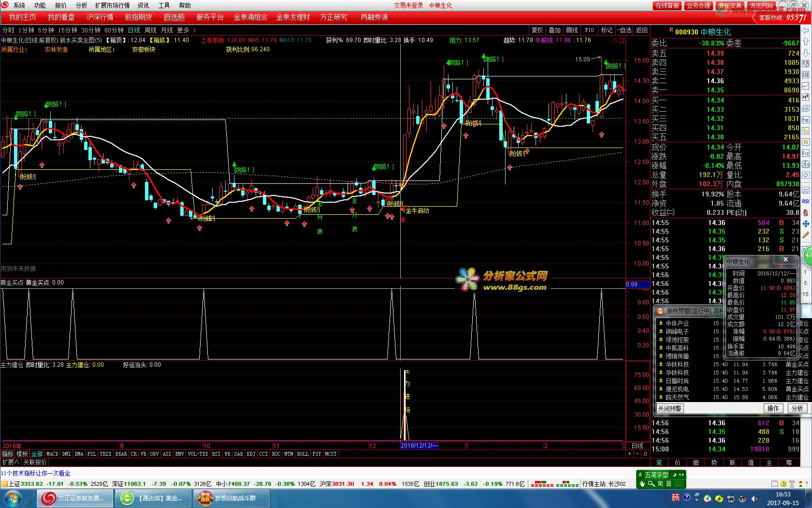The width and height of the screenshot is (812, 508).
Task: Expand 更多 period options
Action: point(183,30)
